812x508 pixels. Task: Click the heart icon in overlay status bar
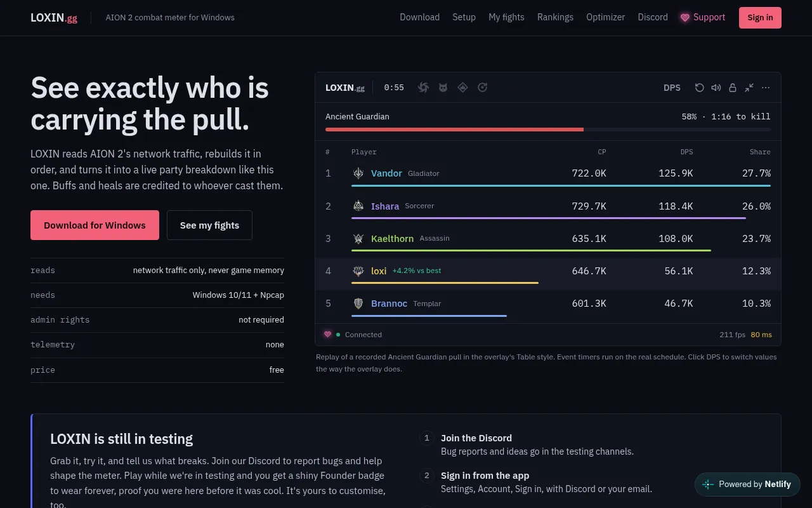click(327, 334)
